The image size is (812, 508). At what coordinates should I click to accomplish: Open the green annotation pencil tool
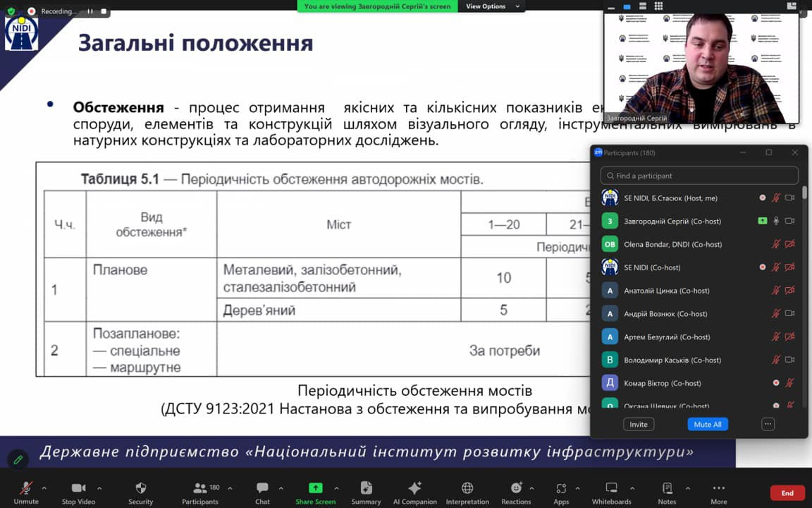[x=18, y=459]
